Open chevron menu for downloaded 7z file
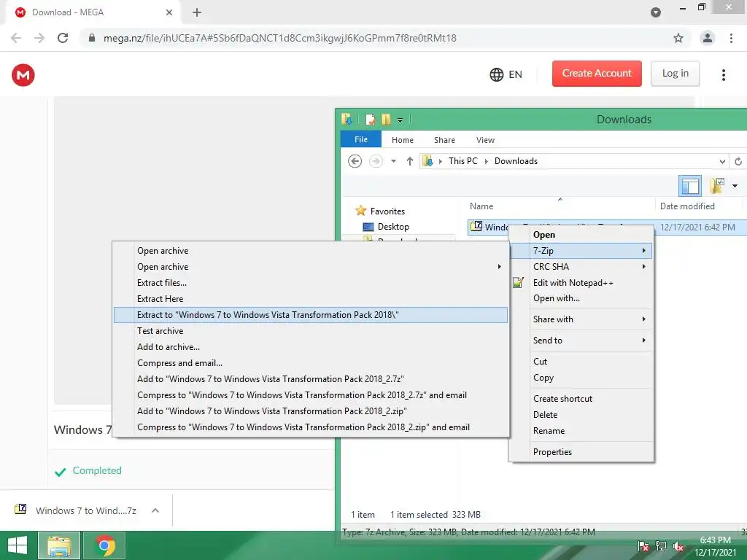Screen dimensions: 747x560 tap(155, 510)
